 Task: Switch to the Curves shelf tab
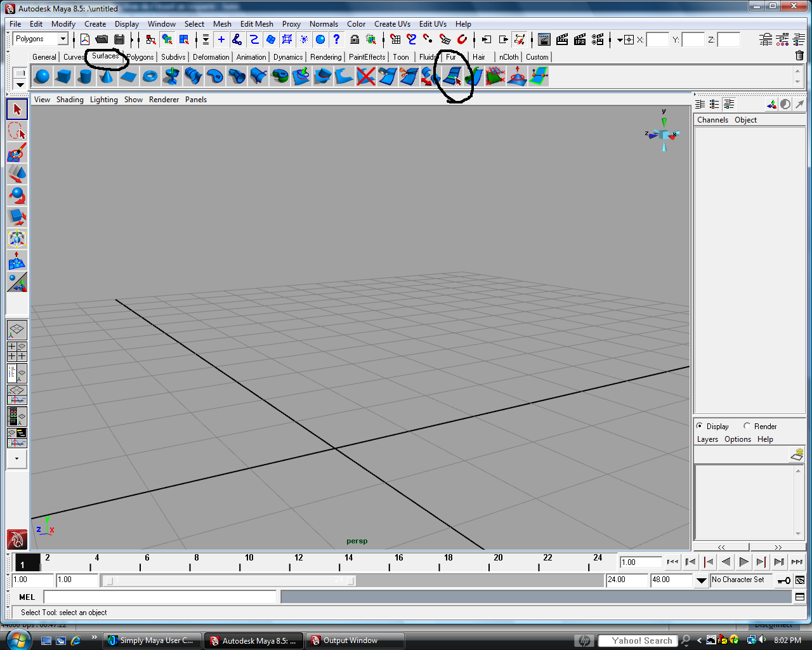coord(73,57)
